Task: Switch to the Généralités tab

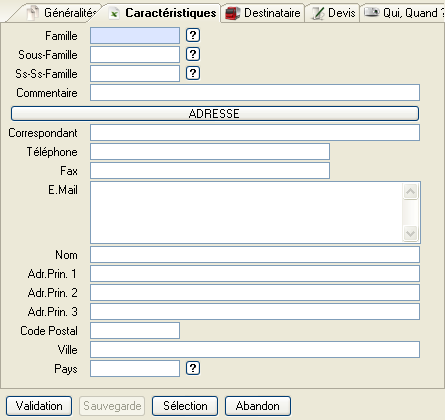Action: [63, 13]
